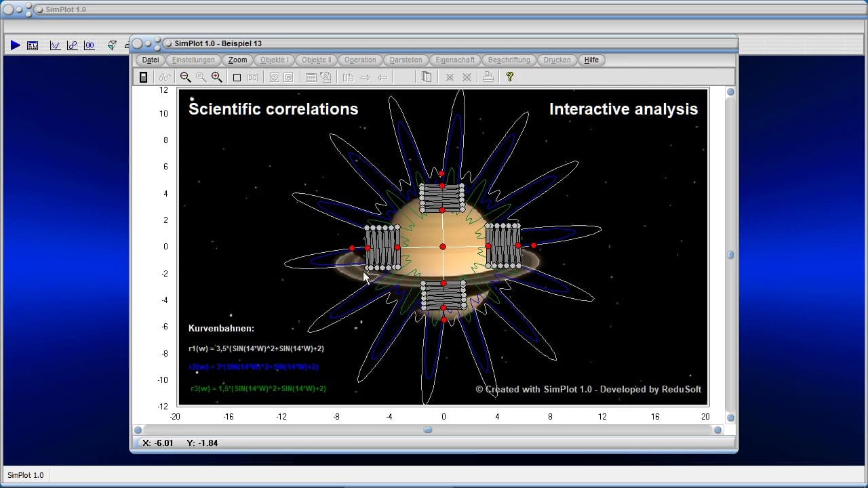Select the double rectangle frame tool
The height and width of the screenshot is (488, 868).
(x=252, y=77)
